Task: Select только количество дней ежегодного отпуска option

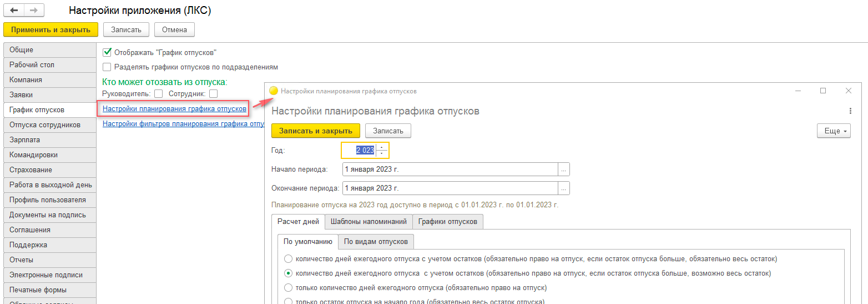Action: click(421, 288)
